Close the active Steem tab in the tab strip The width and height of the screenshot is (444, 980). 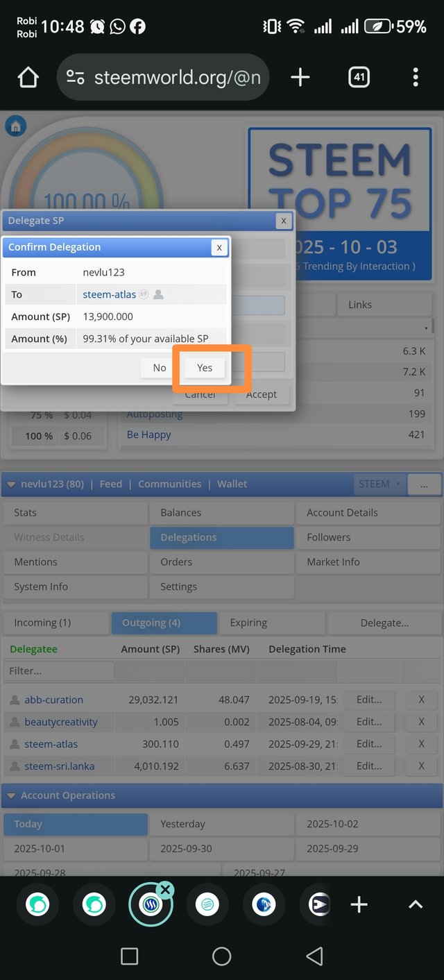point(165,889)
